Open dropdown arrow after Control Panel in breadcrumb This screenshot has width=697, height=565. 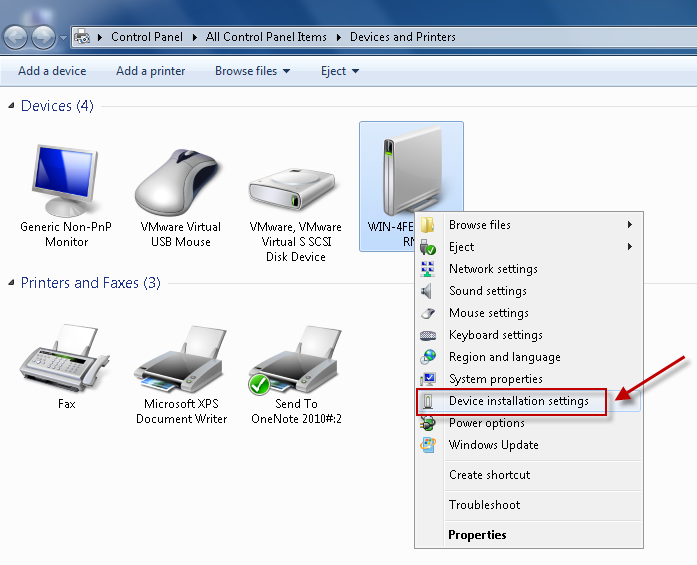tap(194, 37)
